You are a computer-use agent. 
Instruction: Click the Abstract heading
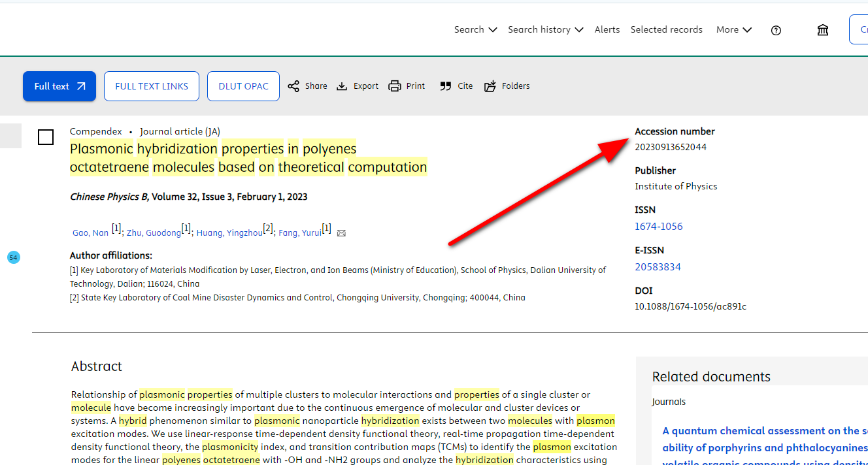[97, 366]
